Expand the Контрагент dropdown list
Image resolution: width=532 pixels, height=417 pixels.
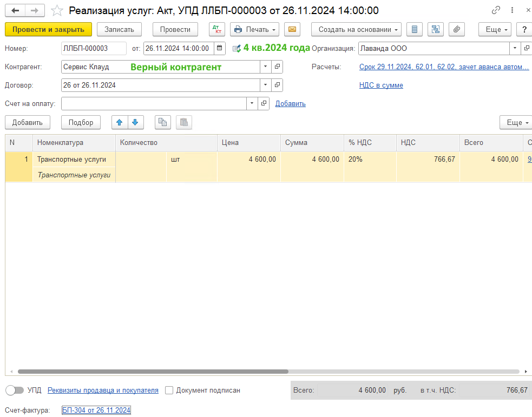click(265, 67)
